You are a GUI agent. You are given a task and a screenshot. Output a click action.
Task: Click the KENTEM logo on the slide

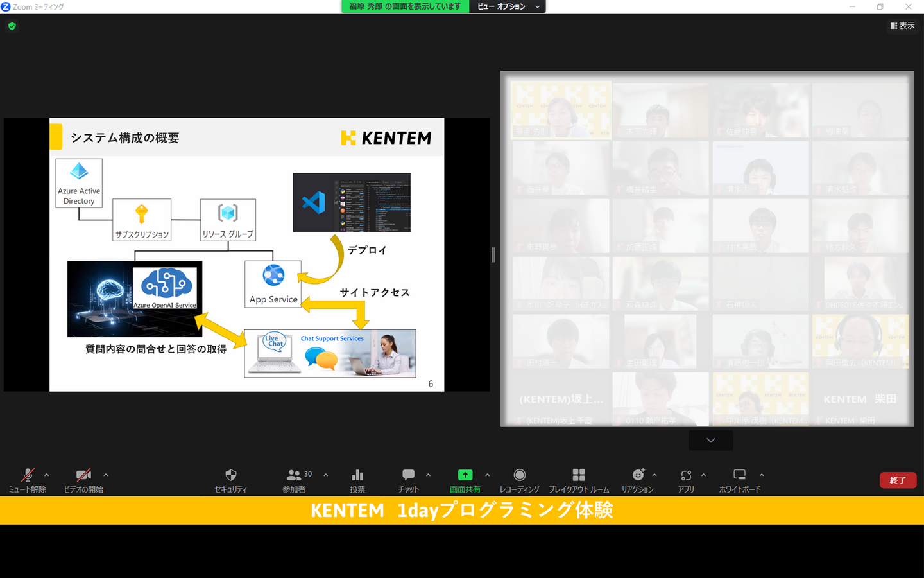pyautogui.click(x=386, y=137)
